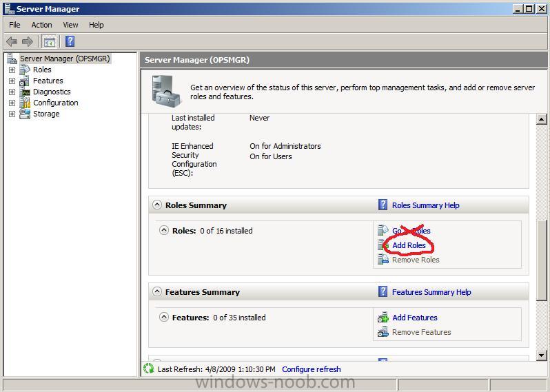The width and height of the screenshot is (550, 392).
Task: Click the Add Features icon
Action: point(383,318)
